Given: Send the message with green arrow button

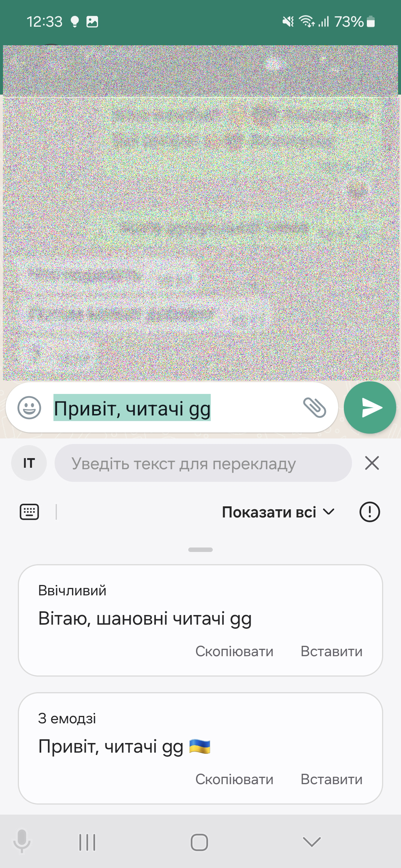Looking at the screenshot, I should pos(370,408).
